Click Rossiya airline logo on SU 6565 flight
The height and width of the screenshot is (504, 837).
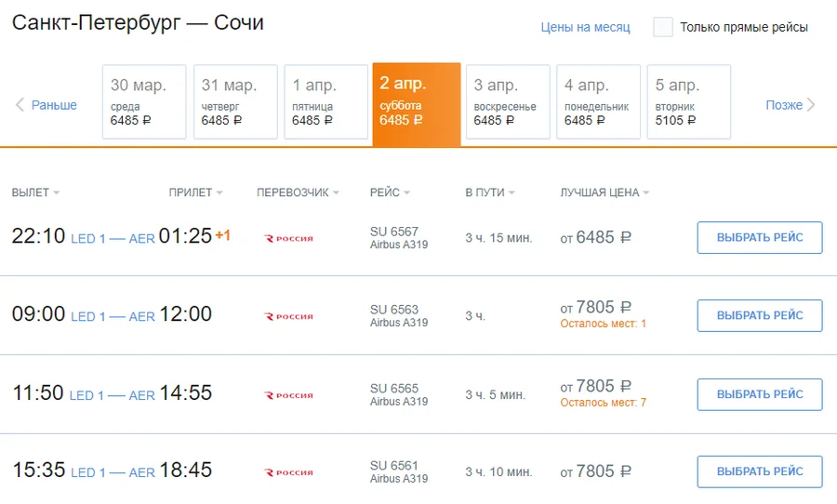click(289, 395)
